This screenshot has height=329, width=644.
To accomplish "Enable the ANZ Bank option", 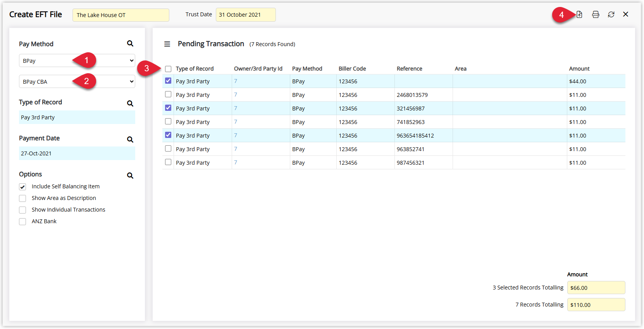I will tap(22, 222).
